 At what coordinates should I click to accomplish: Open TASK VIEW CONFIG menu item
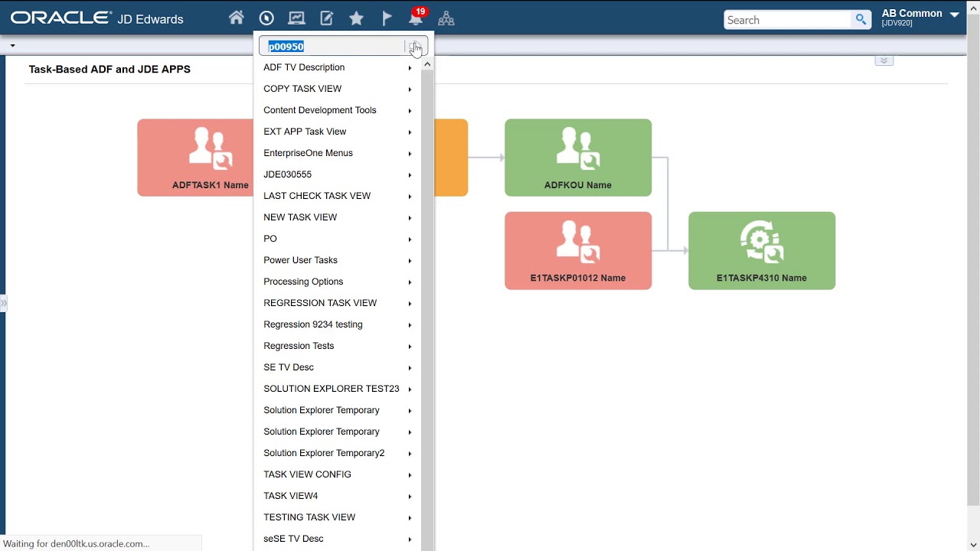[x=337, y=474]
